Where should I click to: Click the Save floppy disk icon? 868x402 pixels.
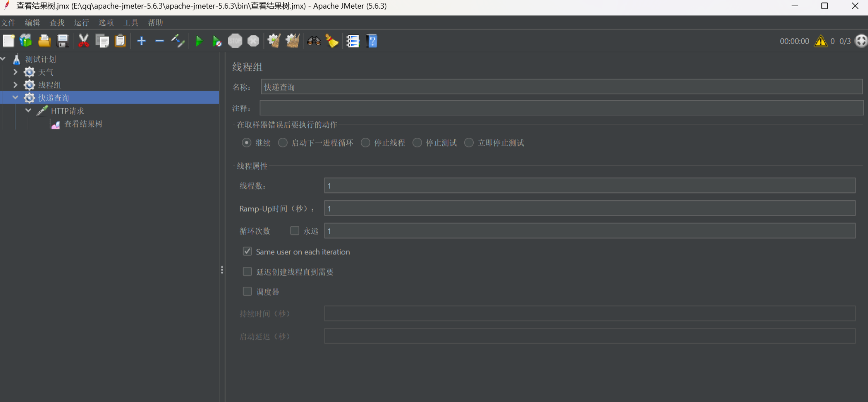(x=63, y=41)
